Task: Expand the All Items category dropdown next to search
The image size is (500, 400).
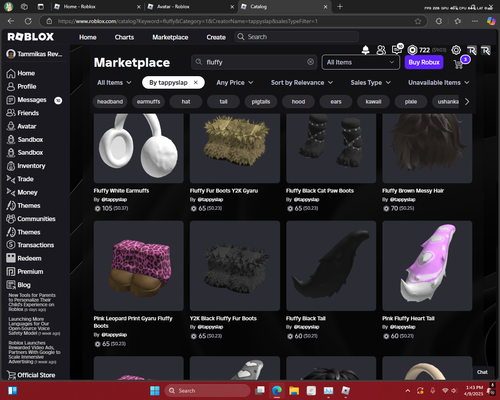Action: point(360,62)
